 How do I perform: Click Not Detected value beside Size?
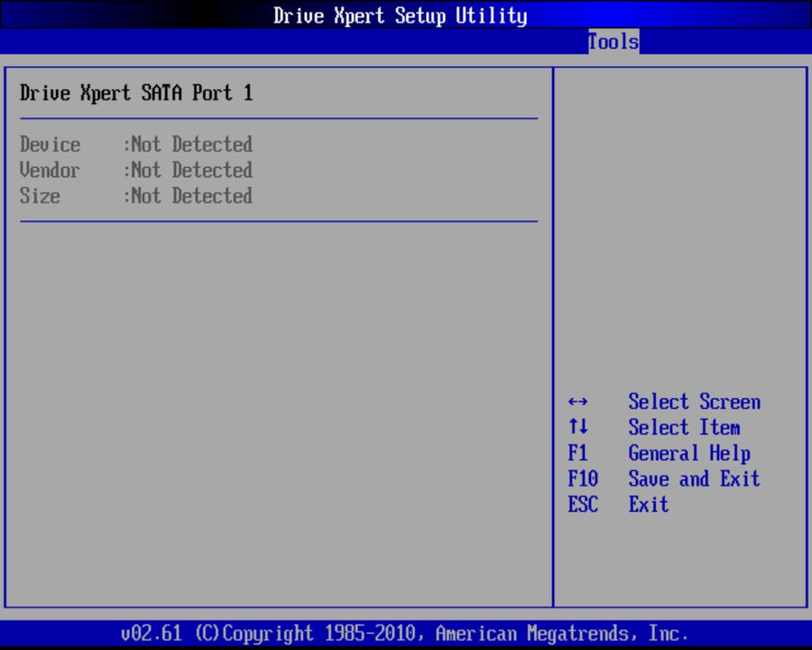coord(191,196)
